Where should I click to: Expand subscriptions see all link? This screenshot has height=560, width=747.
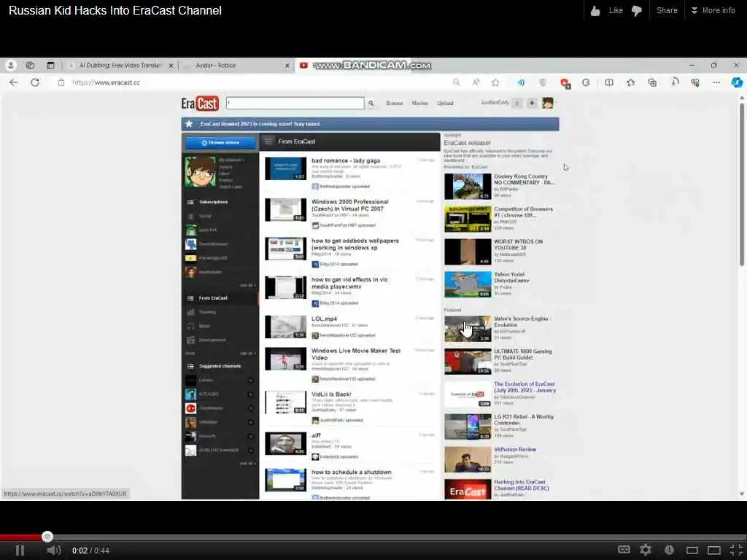[247, 285]
